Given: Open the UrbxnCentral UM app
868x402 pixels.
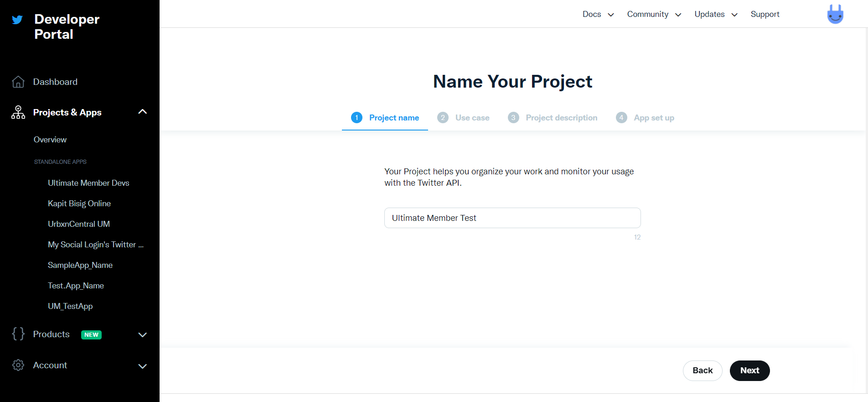Looking at the screenshot, I should (79, 224).
